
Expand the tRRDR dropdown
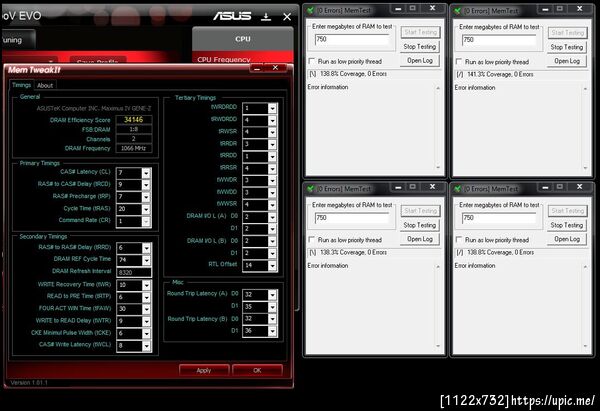272,145
